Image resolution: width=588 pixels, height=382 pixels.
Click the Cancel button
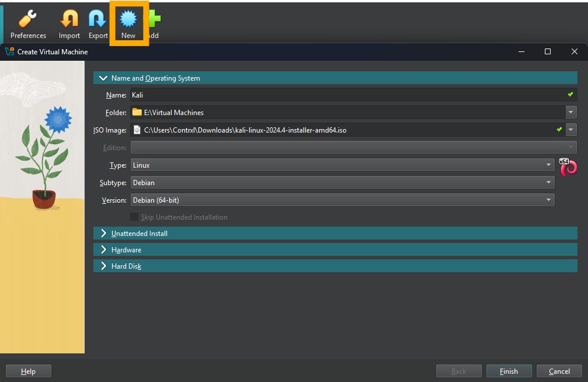point(559,371)
